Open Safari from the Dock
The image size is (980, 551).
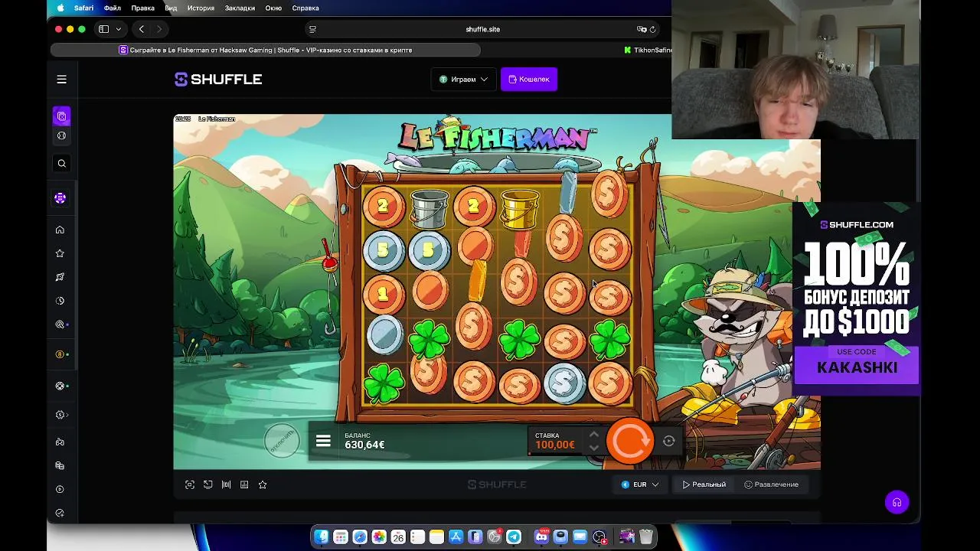(360, 537)
